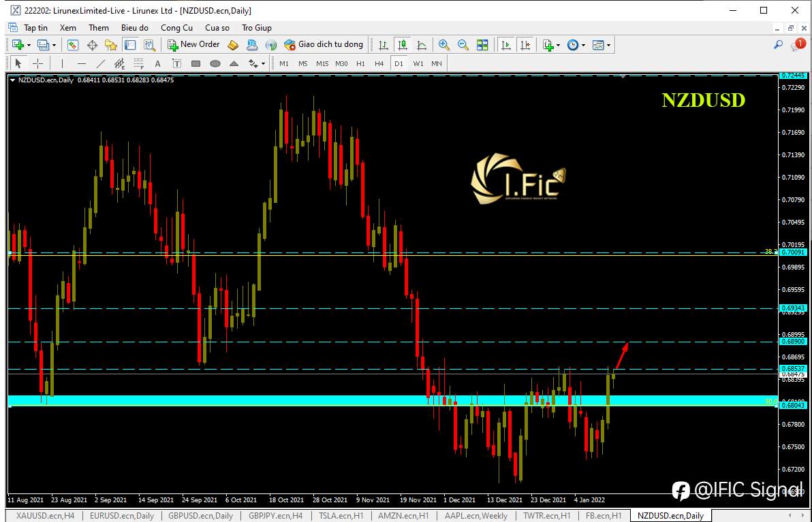Screen dimensions: 812x522
Task: Select the text label T tool
Action: click(x=176, y=63)
